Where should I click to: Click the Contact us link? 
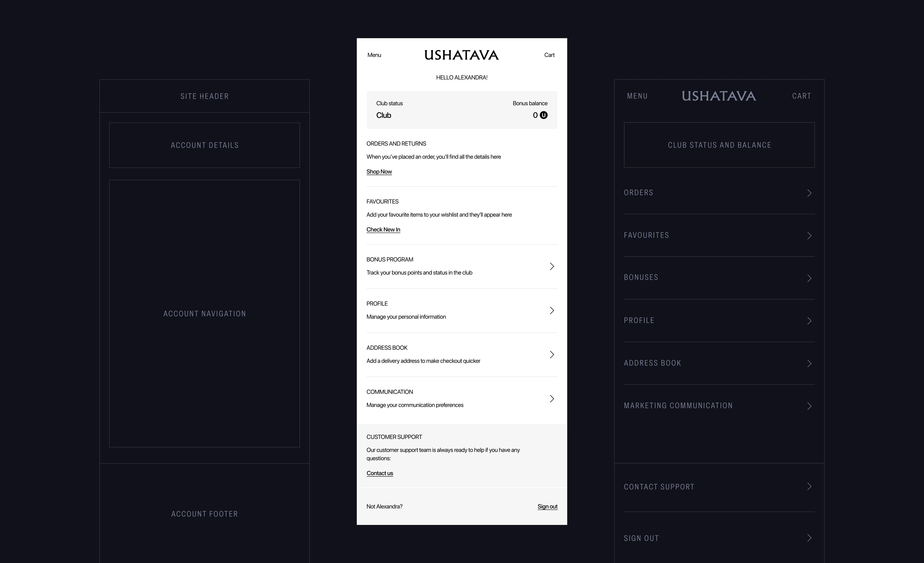point(380,473)
